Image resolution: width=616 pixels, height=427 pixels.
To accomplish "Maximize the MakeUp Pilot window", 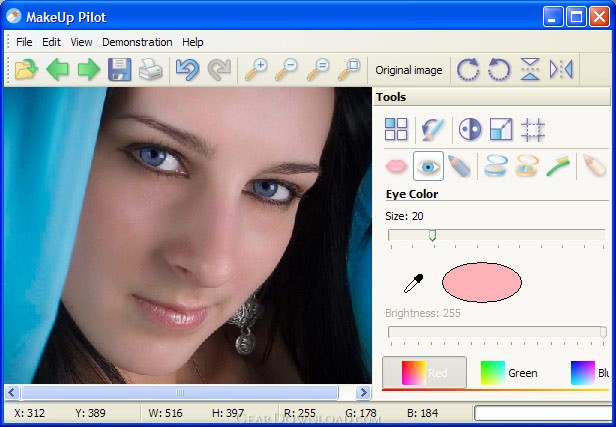I will [576, 17].
